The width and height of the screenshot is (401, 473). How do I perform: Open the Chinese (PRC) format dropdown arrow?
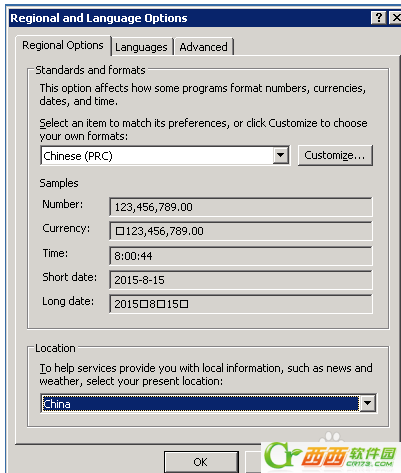tap(281, 155)
